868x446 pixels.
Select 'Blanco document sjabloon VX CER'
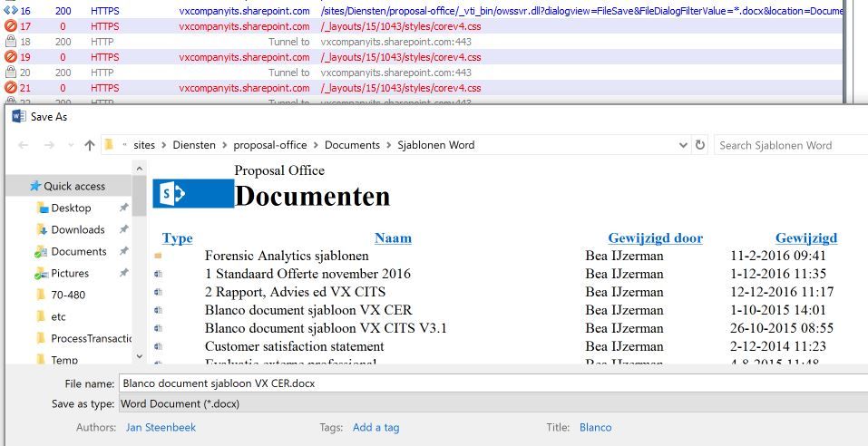click(x=308, y=310)
